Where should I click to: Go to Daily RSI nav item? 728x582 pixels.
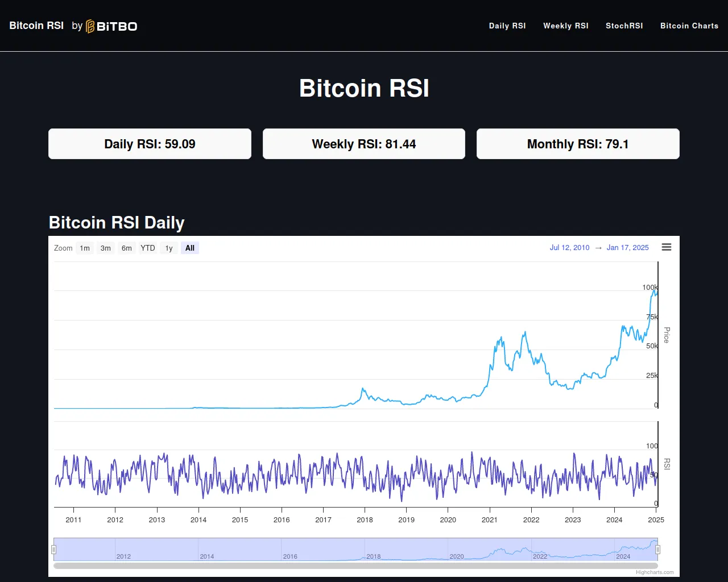coord(507,26)
